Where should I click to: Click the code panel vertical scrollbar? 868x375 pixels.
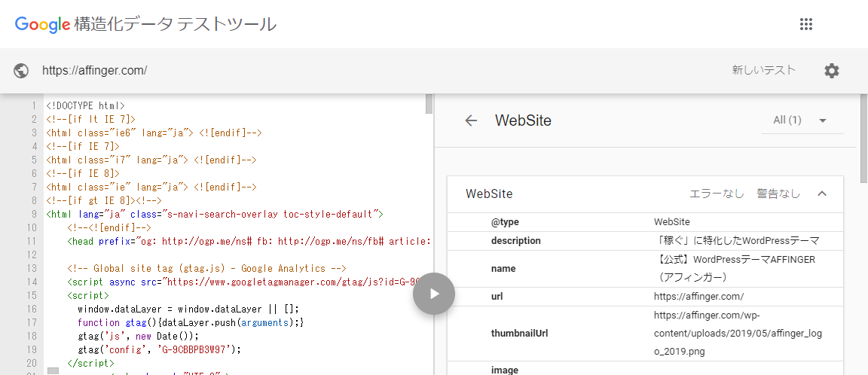pyautogui.click(x=429, y=104)
